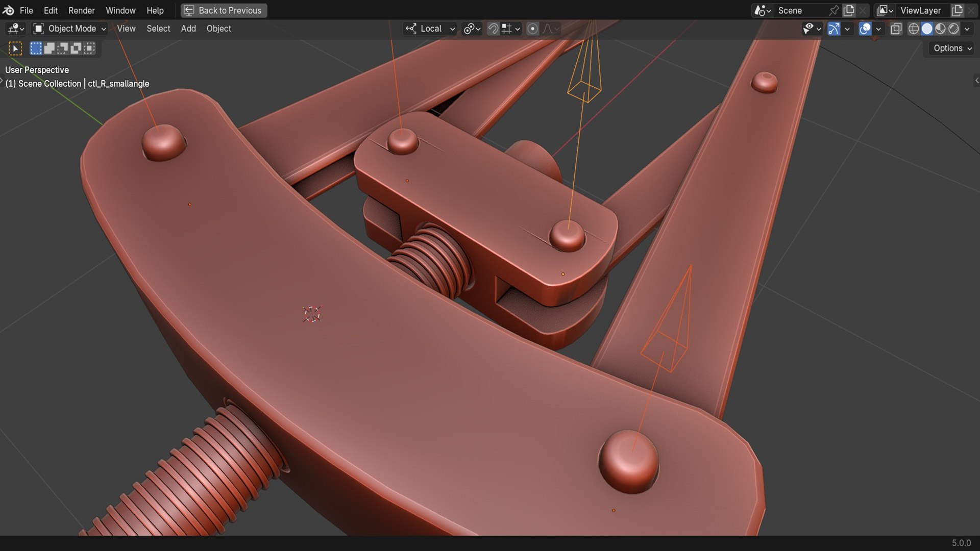Open the viewport shading options arrow
This screenshot has width=980, height=551.
(967, 29)
